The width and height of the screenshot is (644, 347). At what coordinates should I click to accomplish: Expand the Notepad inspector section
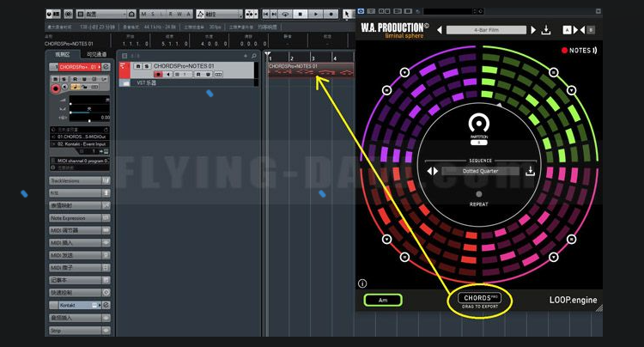pyautogui.click(x=80, y=280)
